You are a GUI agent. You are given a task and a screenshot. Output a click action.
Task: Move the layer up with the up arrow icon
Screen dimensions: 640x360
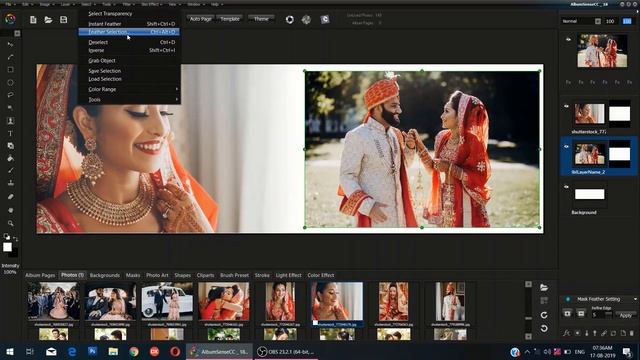coord(595,333)
